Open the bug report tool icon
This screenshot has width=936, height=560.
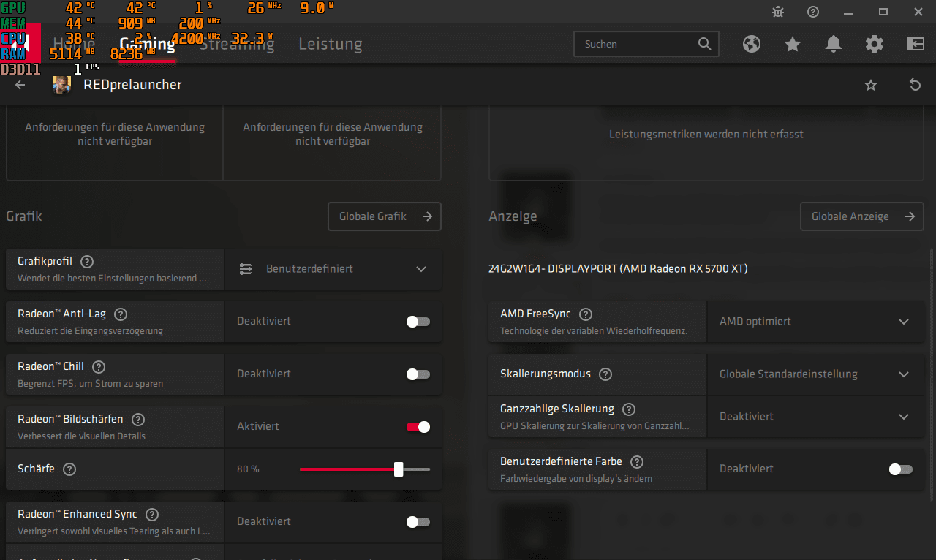(778, 12)
